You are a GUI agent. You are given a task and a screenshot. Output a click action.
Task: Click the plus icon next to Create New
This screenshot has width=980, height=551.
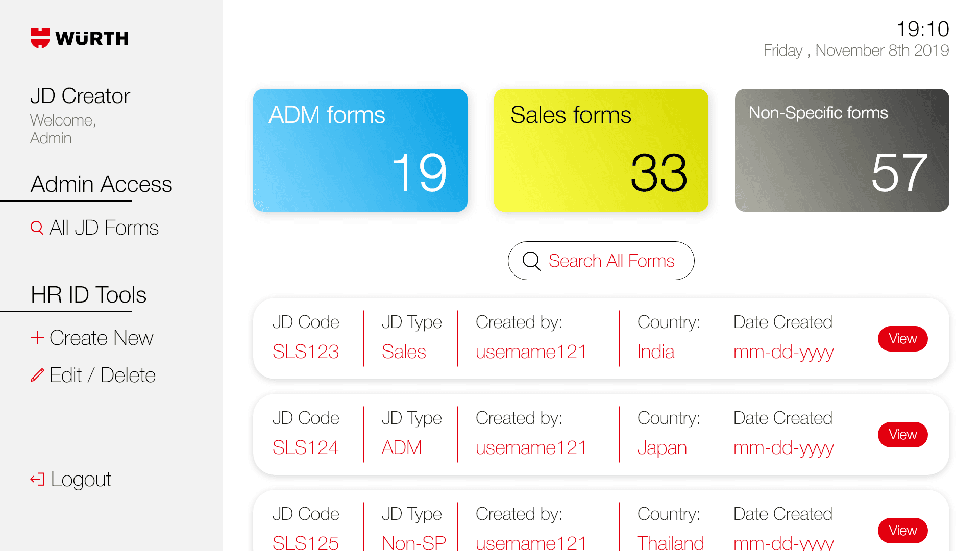37,338
